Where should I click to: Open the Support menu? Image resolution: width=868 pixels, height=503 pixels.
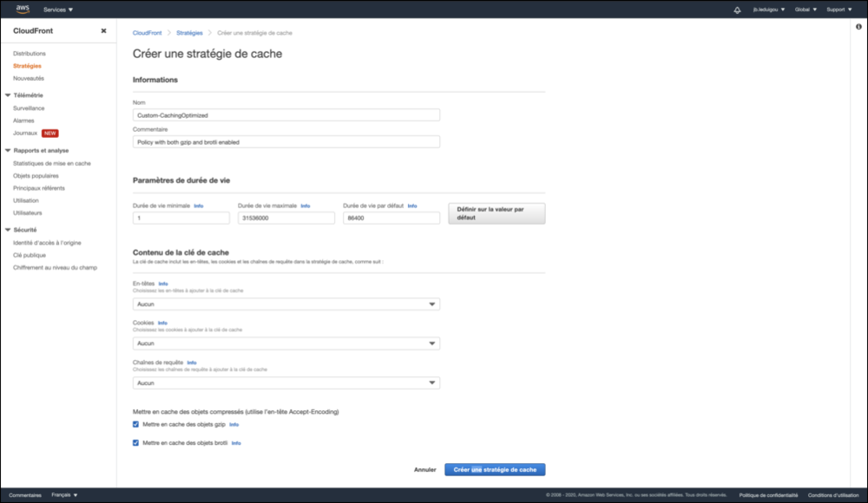pos(839,10)
